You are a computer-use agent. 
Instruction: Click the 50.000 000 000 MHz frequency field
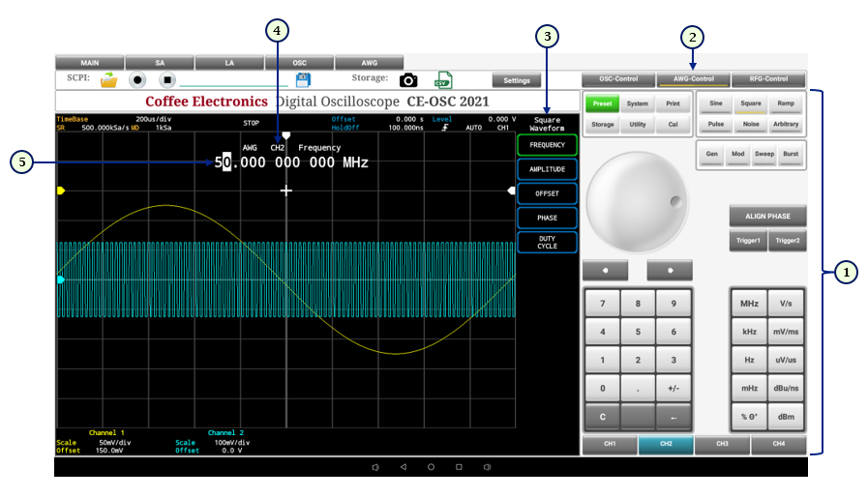291,163
